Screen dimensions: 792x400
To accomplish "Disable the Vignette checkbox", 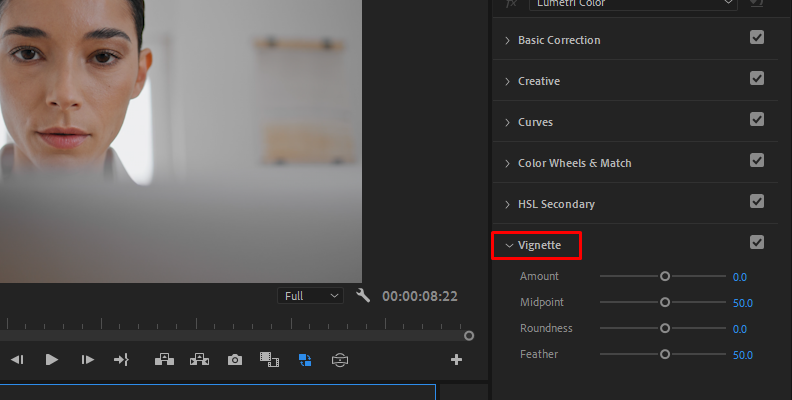I will (757, 242).
